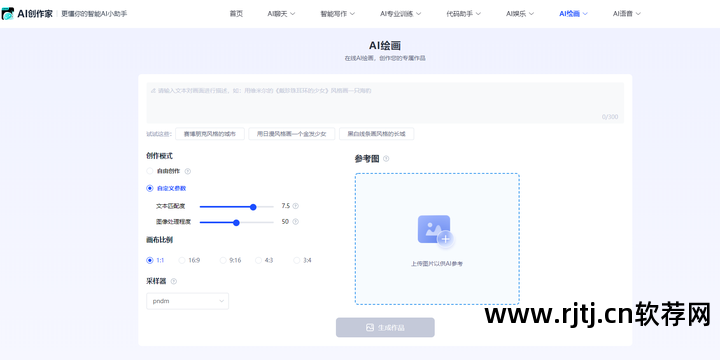This screenshot has width=720, height=360.
Task: Click the 上传图片以供AI参考 text
Action: pyautogui.click(x=437, y=264)
